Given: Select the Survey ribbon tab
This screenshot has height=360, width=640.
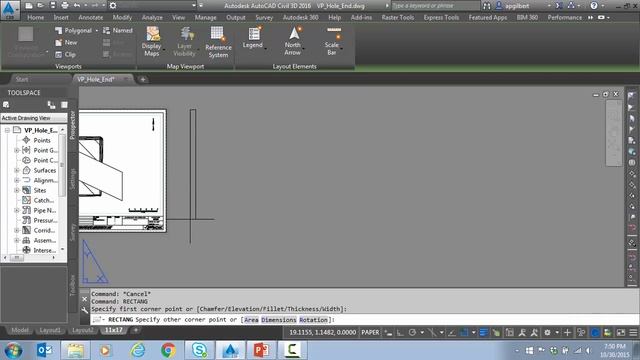Looking at the screenshot, I should tap(264, 18).
